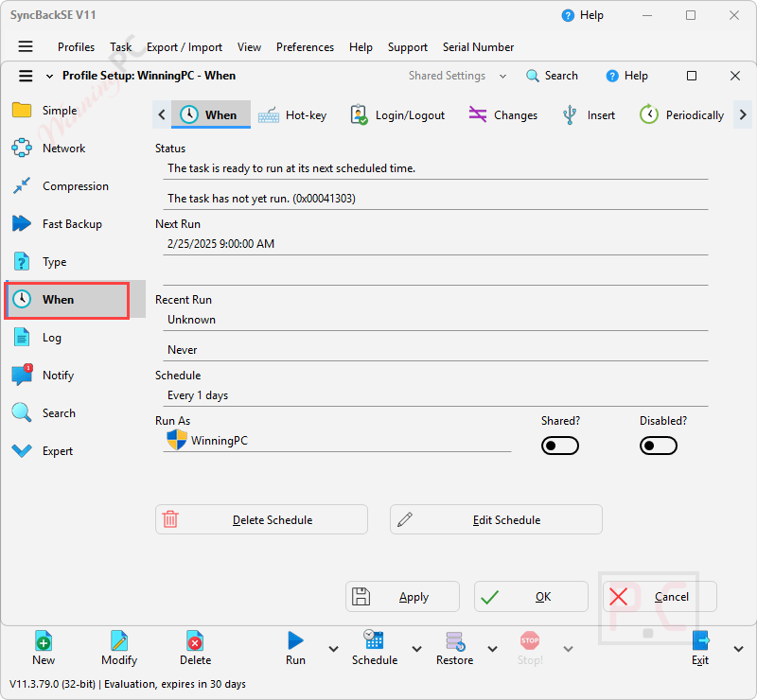Maximize the Profile Setup panel
This screenshot has height=700, width=757.
tap(692, 76)
